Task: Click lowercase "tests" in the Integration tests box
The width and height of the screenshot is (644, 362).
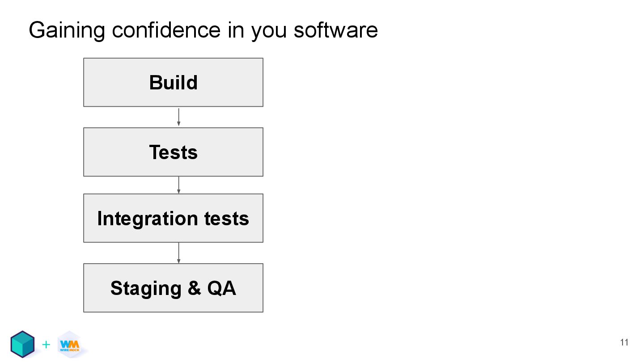Action: point(227,219)
